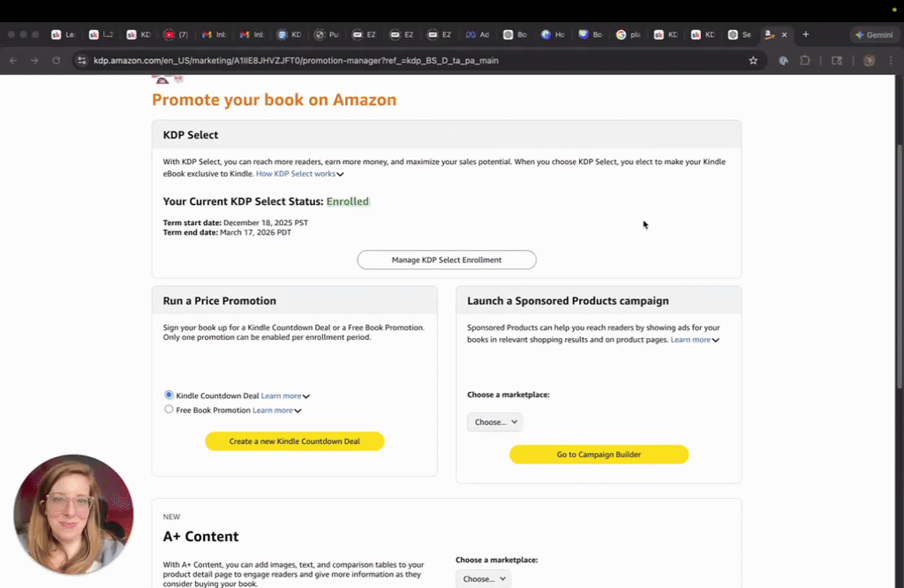The height and width of the screenshot is (588, 904).
Task: Select the Free Book Promotion radio button
Action: coord(169,410)
